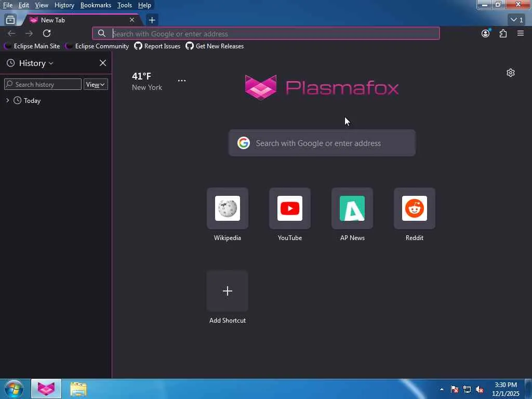Image resolution: width=532 pixels, height=399 pixels.
Task: Open Get New Releases bookmark
Action: (215, 46)
